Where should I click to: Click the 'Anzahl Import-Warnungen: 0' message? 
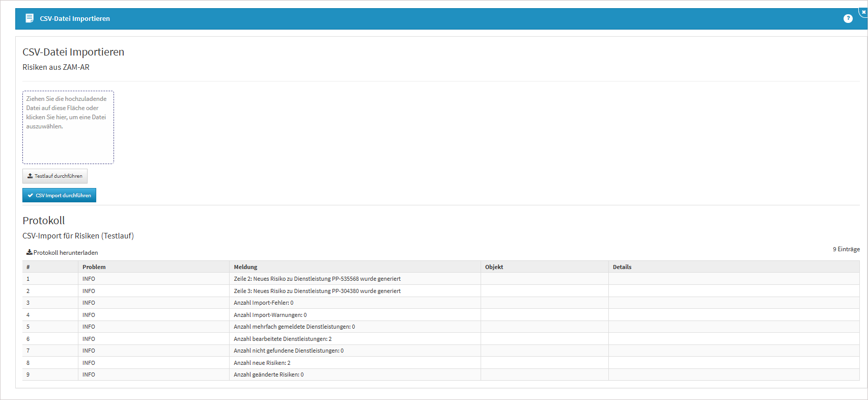click(x=270, y=315)
